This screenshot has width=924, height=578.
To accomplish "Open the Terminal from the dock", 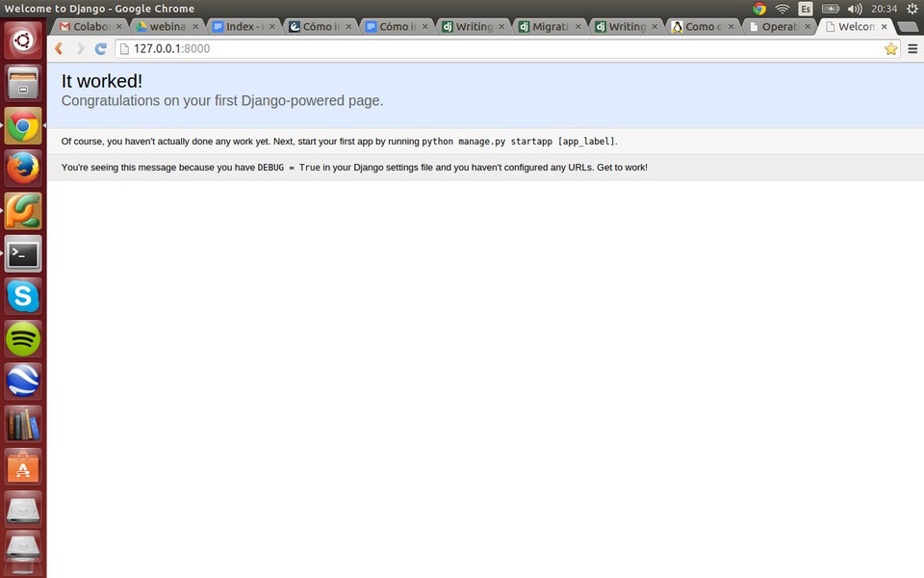I will pyautogui.click(x=23, y=253).
